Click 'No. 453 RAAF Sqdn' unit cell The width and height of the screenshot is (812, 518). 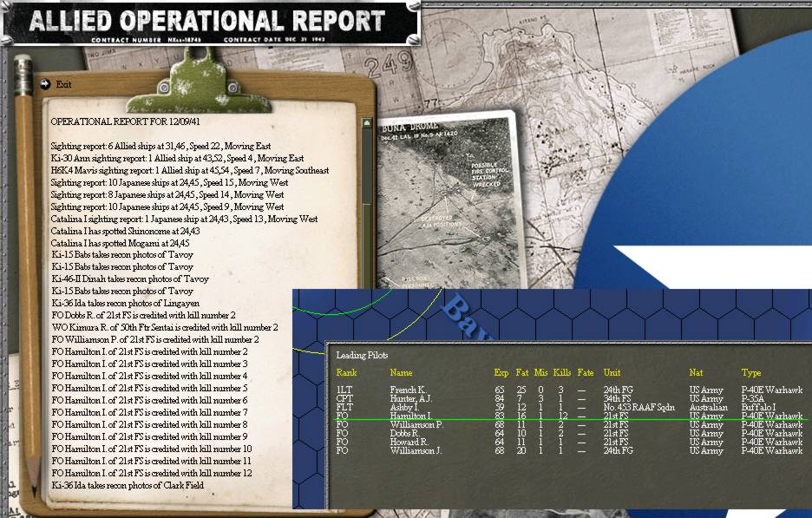639,408
